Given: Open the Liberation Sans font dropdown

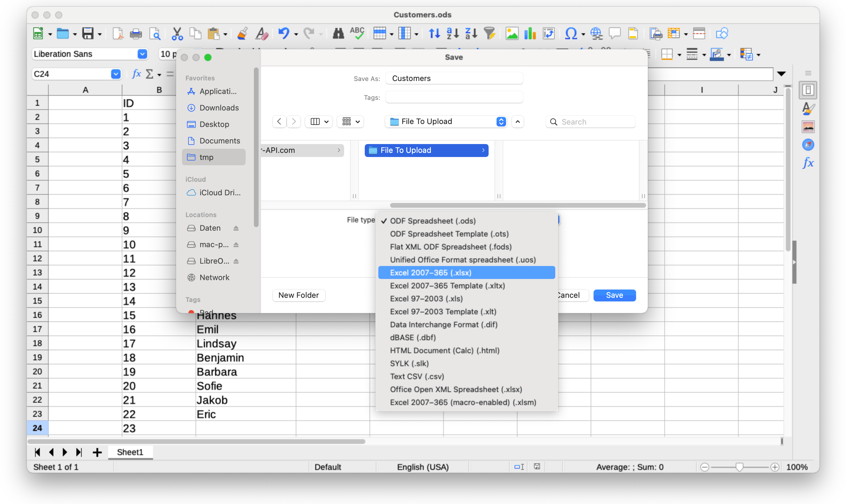Looking at the screenshot, I should tap(142, 54).
